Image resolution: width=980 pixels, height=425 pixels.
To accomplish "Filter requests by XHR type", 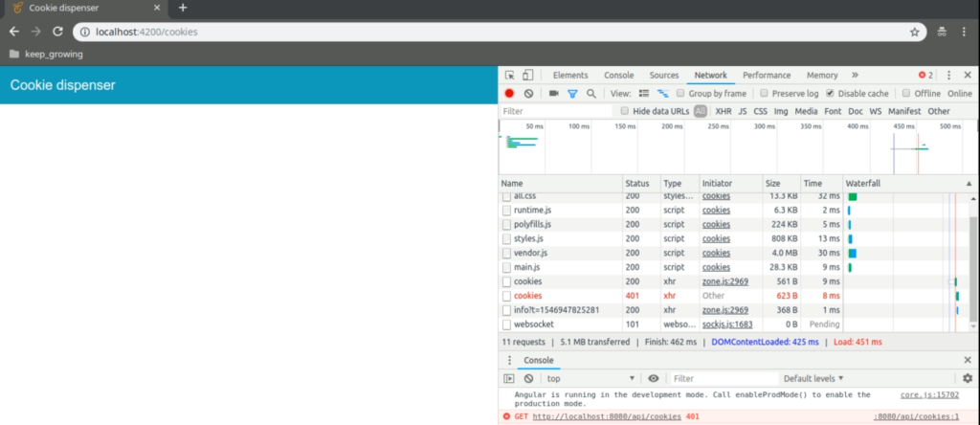I will [724, 112].
